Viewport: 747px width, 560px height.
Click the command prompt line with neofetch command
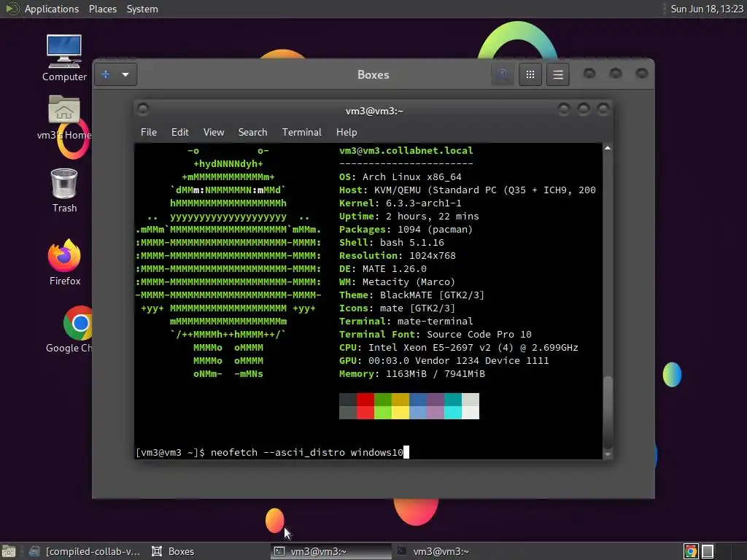pos(272,452)
